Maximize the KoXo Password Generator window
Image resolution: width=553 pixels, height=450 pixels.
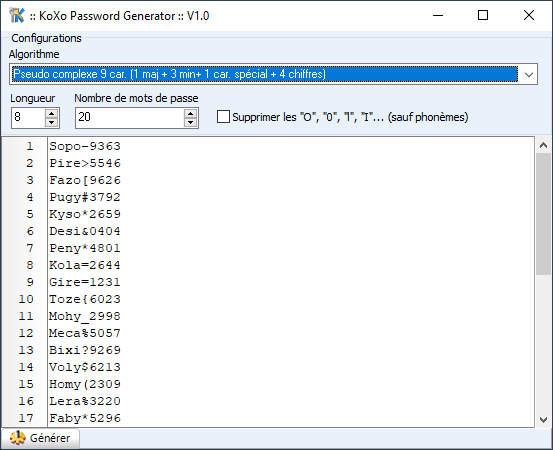(x=483, y=15)
